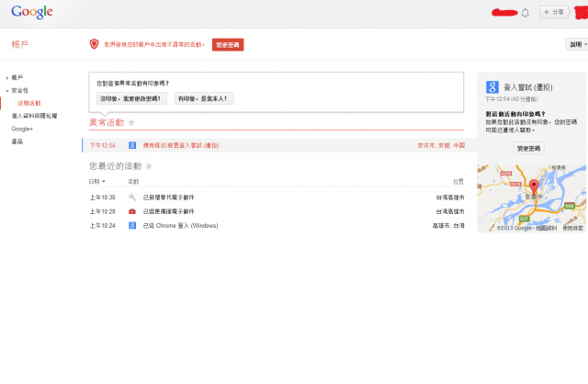
Task: Choose 有印象，是我本人！ button
Action: pyautogui.click(x=204, y=98)
